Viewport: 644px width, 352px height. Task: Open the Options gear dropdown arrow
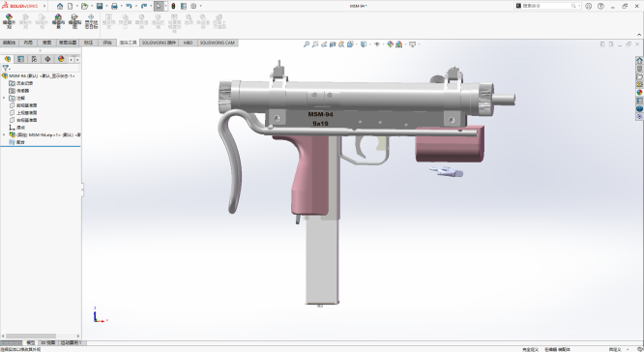(x=200, y=6)
